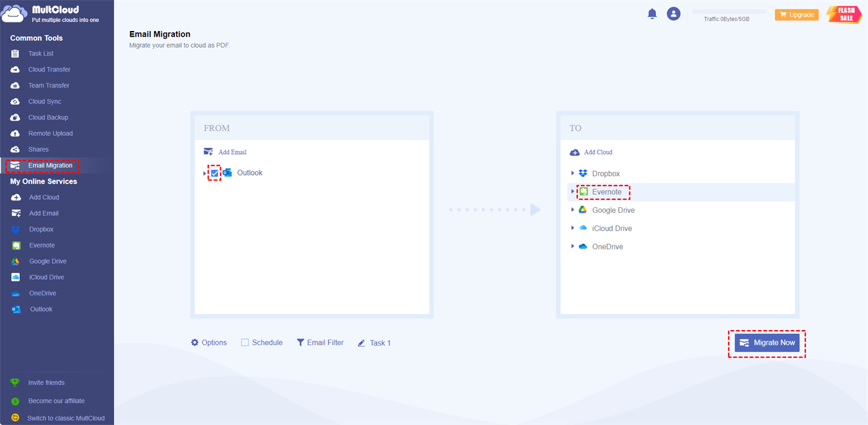Viewport: 868px width, 425px height.
Task: Click the Cloud Sync sidebar icon
Action: tap(15, 102)
